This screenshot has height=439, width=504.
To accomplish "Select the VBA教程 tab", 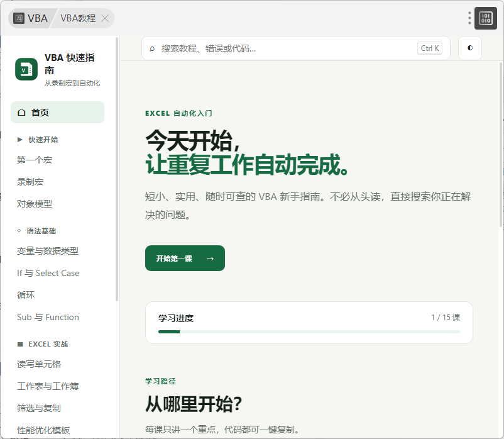I will (78, 18).
